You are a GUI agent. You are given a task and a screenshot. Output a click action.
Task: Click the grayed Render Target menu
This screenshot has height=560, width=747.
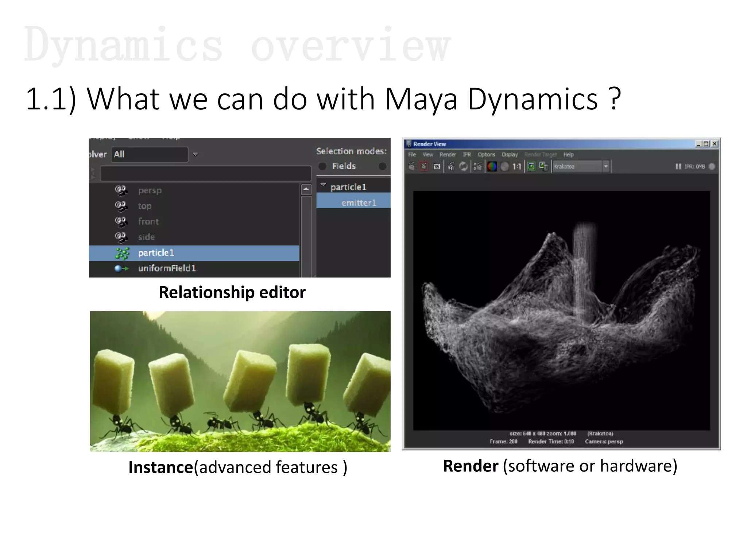(x=541, y=155)
